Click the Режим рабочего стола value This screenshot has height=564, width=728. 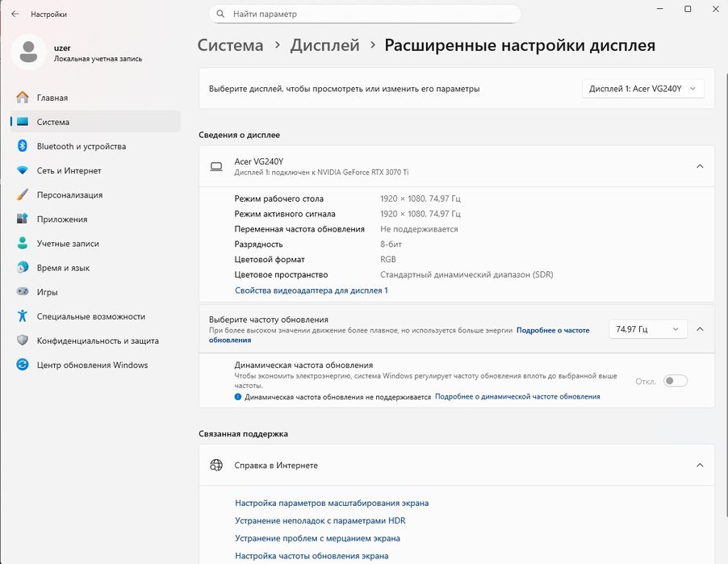(x=420, y=198)
